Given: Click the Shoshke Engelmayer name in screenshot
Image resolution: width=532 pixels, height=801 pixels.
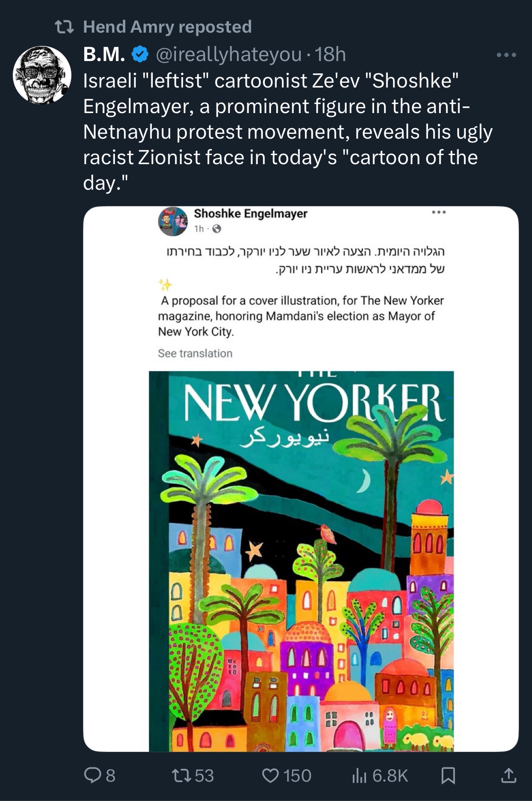Looking at the screenshot, I should 251,214.
